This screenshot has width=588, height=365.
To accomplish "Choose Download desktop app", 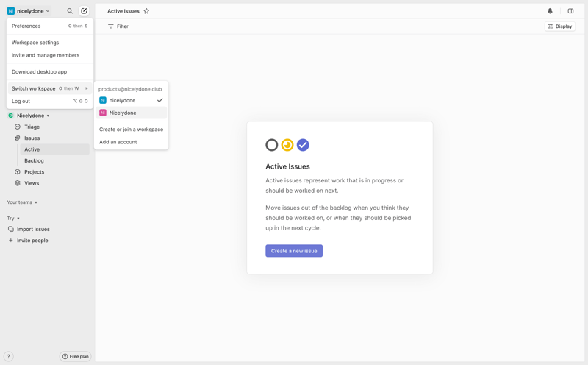I will [x=49, y=71].
